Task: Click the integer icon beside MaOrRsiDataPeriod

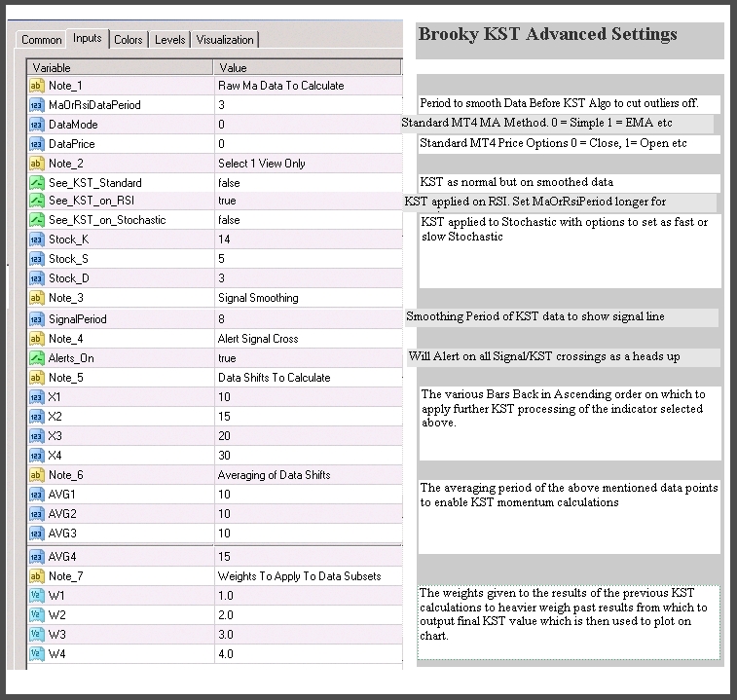Action: (x=36, y=105)
